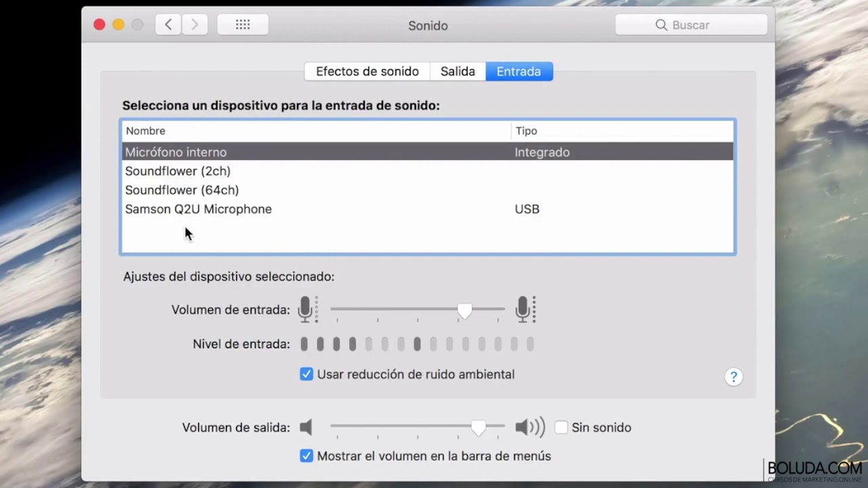
Task: Click the search magnifier icon
Action: tap(661, 25)
